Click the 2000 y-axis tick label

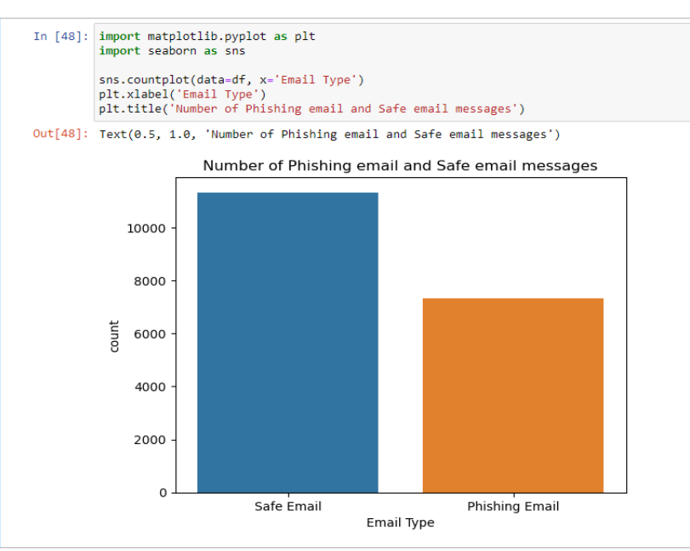tap(150, 440)
